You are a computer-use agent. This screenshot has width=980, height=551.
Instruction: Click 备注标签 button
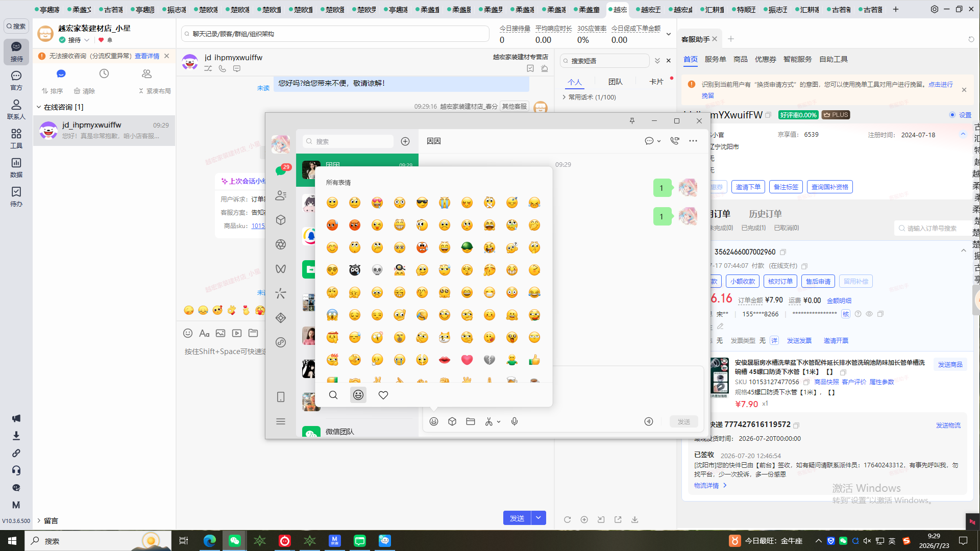point(786,187)
